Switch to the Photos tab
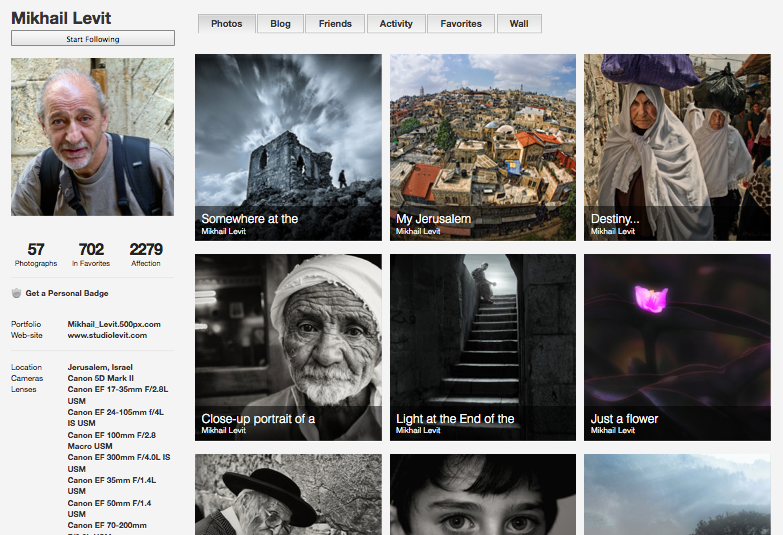This screenshot has height=535, width=783. tap(226, 24)
